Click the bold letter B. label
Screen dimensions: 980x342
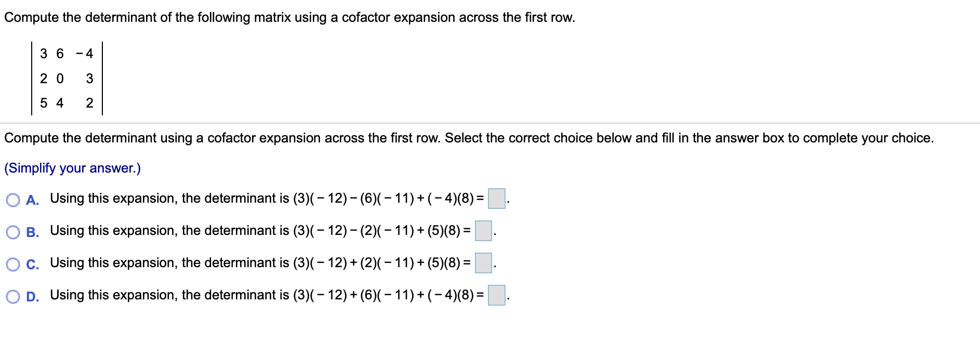click(32, 232)
